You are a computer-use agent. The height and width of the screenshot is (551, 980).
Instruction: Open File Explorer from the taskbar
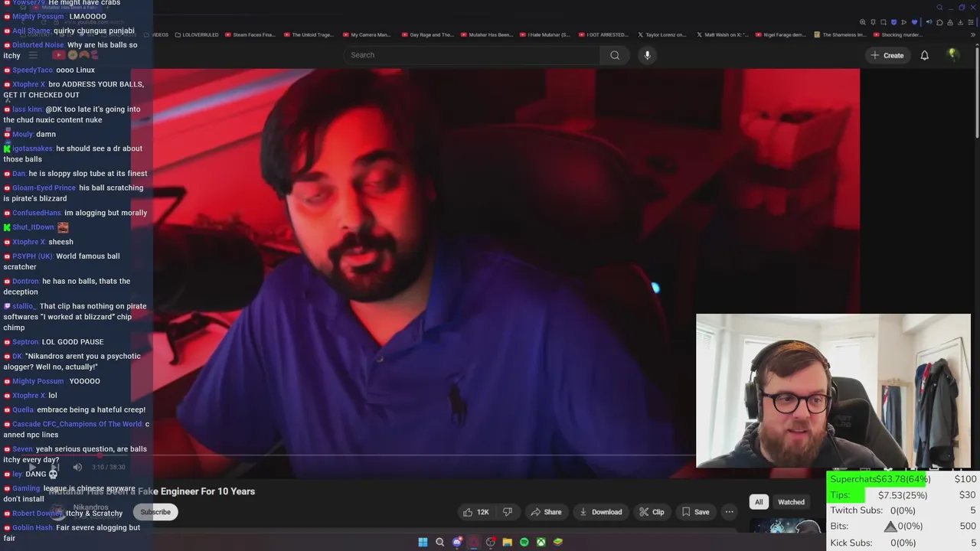tap(507, 542)
